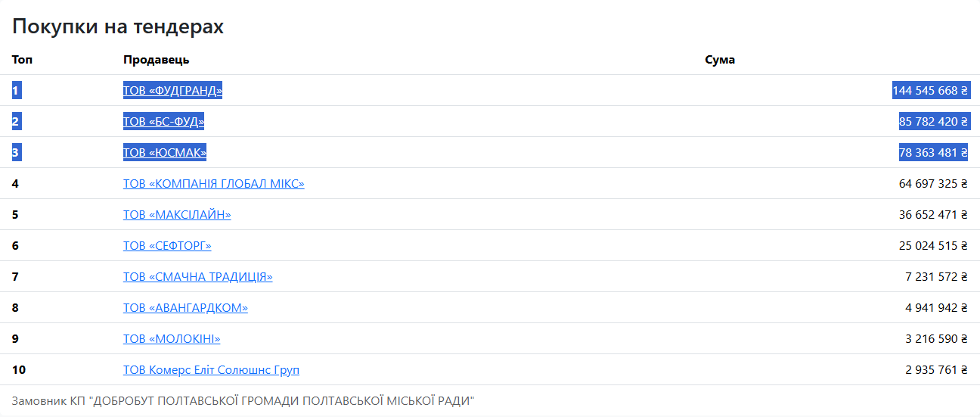Screen dimensions: 980x417
Task: Open the ТОВ «МОЛОКІНІ» seller link
Action: tap(172, 339)
